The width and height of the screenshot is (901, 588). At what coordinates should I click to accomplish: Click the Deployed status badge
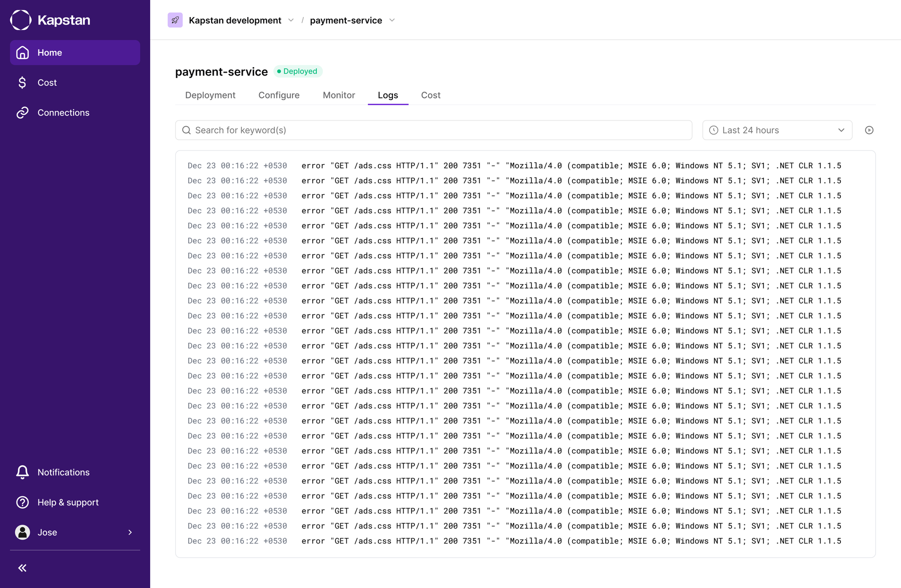297,71
